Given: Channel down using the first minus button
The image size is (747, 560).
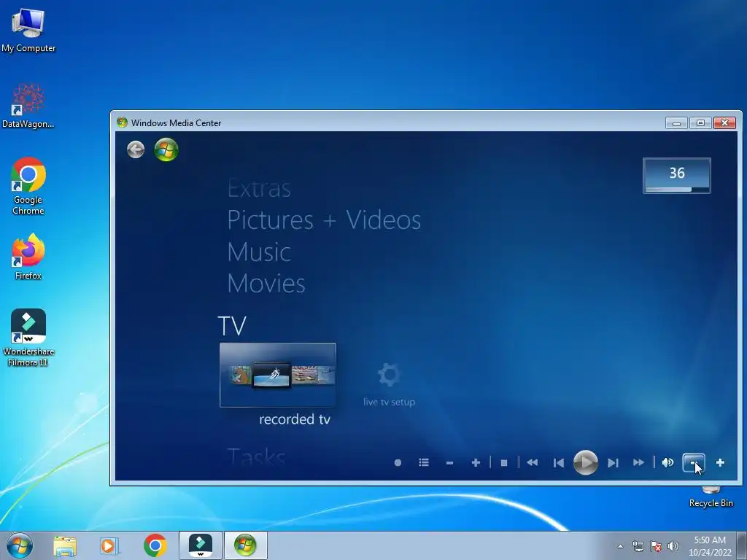Looking at the screenshot, I should (449, 462).
